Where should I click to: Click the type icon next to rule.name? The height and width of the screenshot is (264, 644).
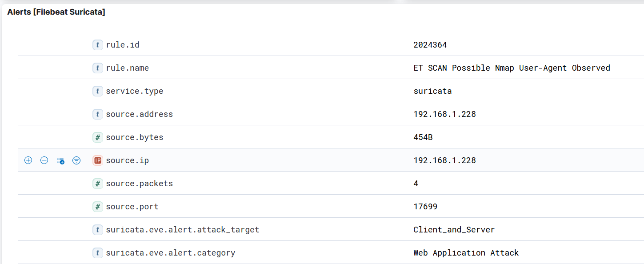point(98,68)
